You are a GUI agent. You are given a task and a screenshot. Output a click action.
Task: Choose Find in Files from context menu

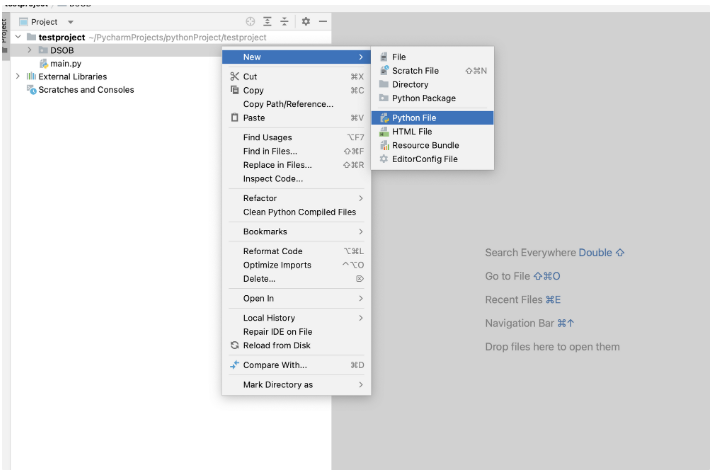pos(297,151)
